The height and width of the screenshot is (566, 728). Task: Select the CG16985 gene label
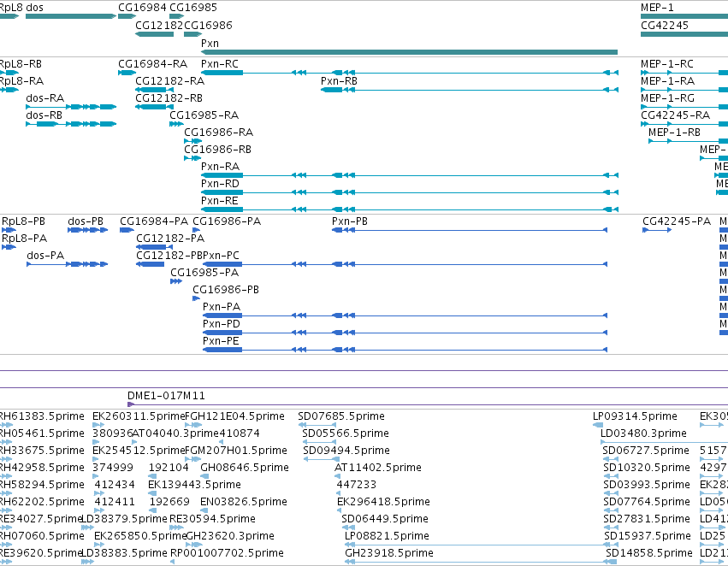(x=193, y=8)
